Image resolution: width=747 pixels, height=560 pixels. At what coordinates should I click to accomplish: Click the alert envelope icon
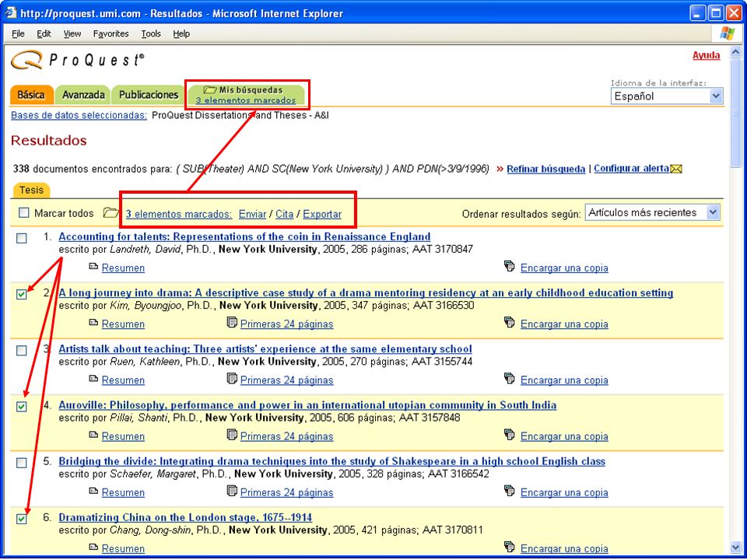tap(676, 169)
